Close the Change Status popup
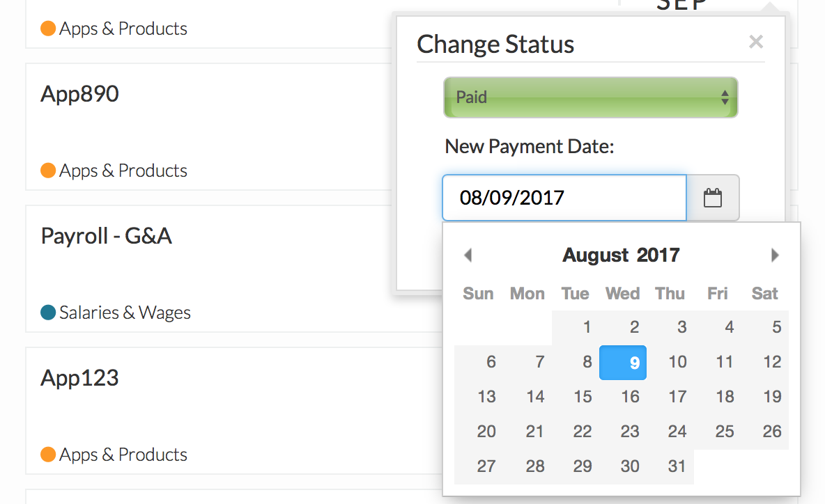 tap(756, 42)
